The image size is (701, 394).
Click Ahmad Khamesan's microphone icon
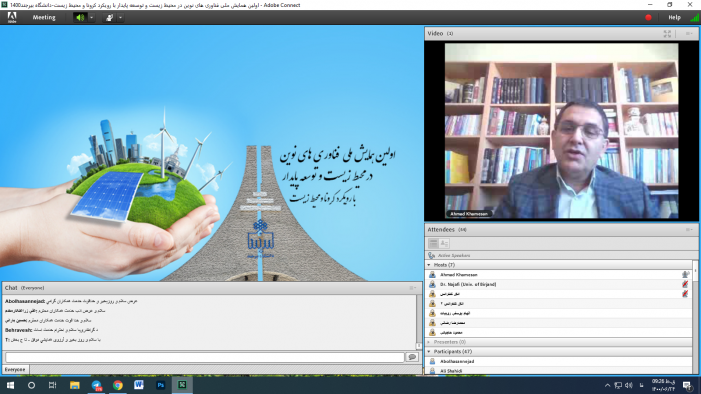pyautogui.click(x=685, y=275)
